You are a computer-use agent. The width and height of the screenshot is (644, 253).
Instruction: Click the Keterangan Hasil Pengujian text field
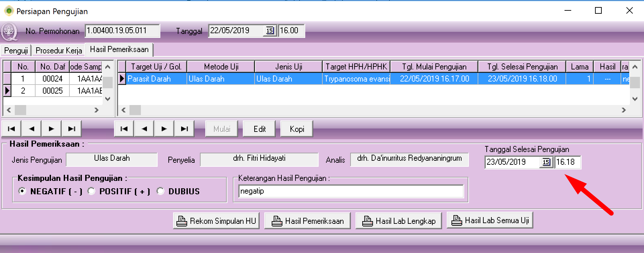(x=351, y=191)
